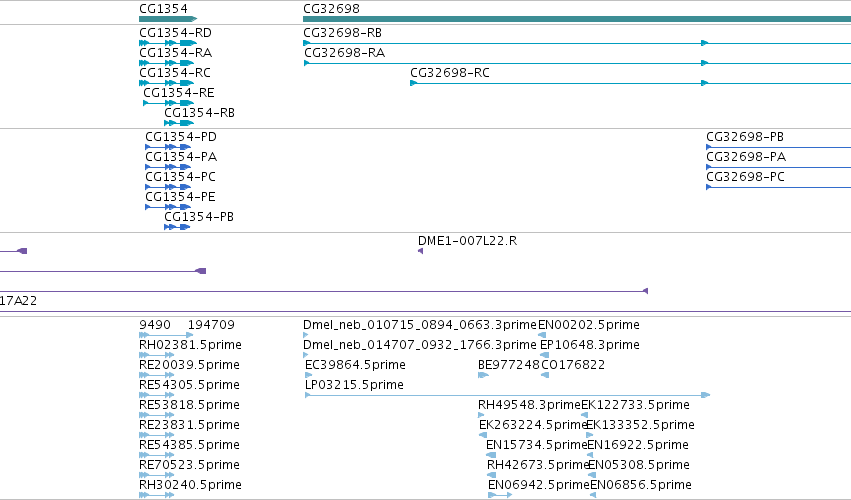Click protein CG1354-PE label

coord(180,197)
